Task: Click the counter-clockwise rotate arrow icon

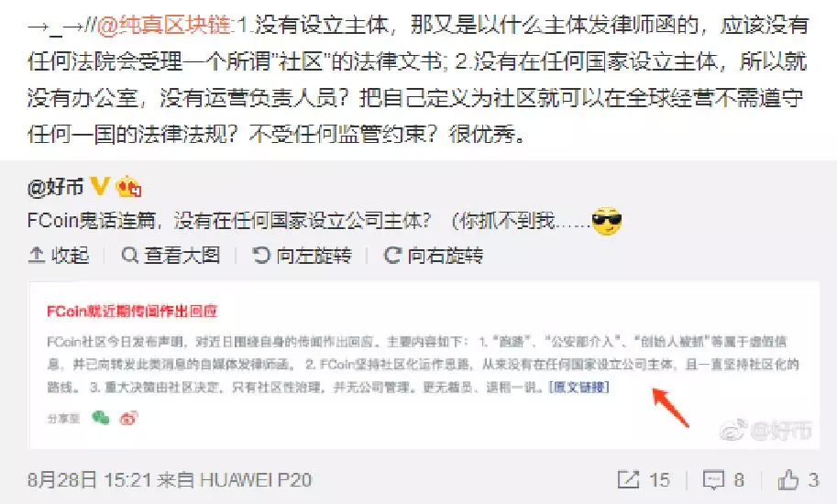Action: (x=261, y=256)
